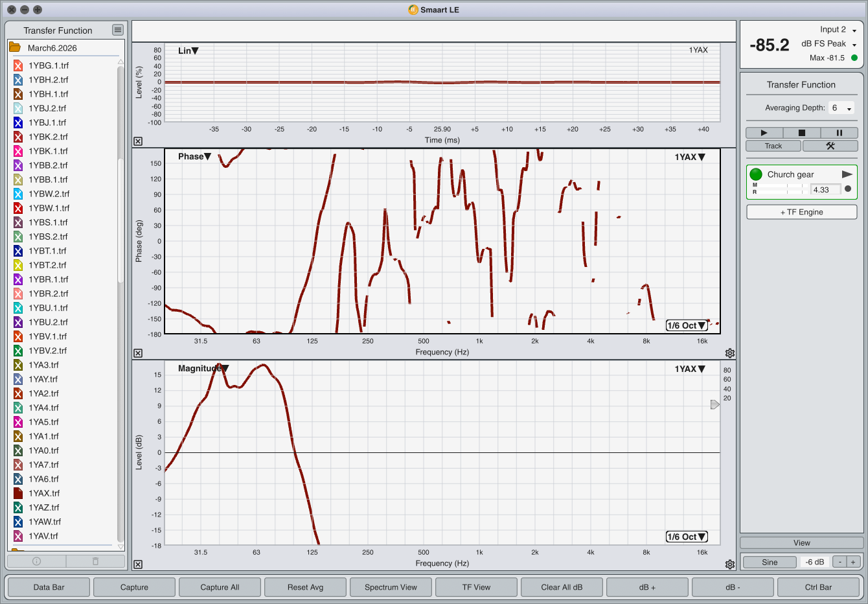Screen dimensions: 868x604
Task: Open the Averaging Depth dropdown
Action: pyautogui.click(x=841, y=108)
